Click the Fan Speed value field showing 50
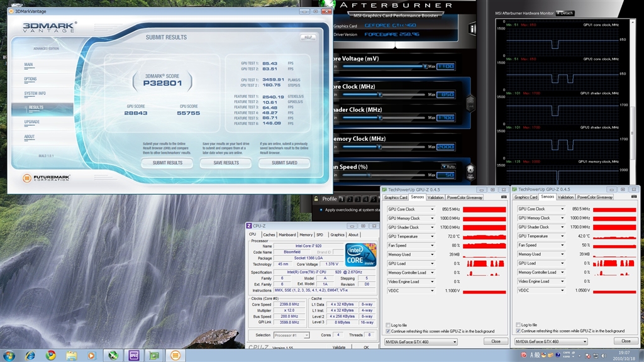The image size is (644, 362). tap(446, 175)
